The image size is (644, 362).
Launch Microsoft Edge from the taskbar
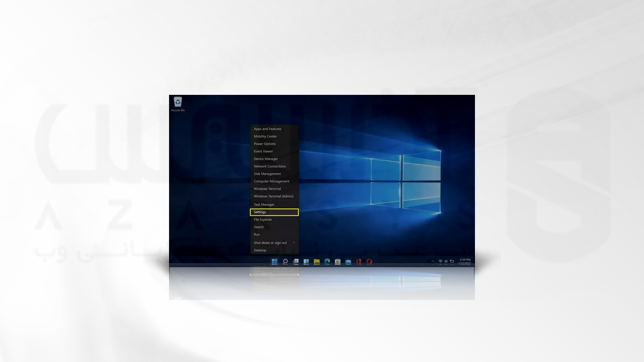coord(327,261)
